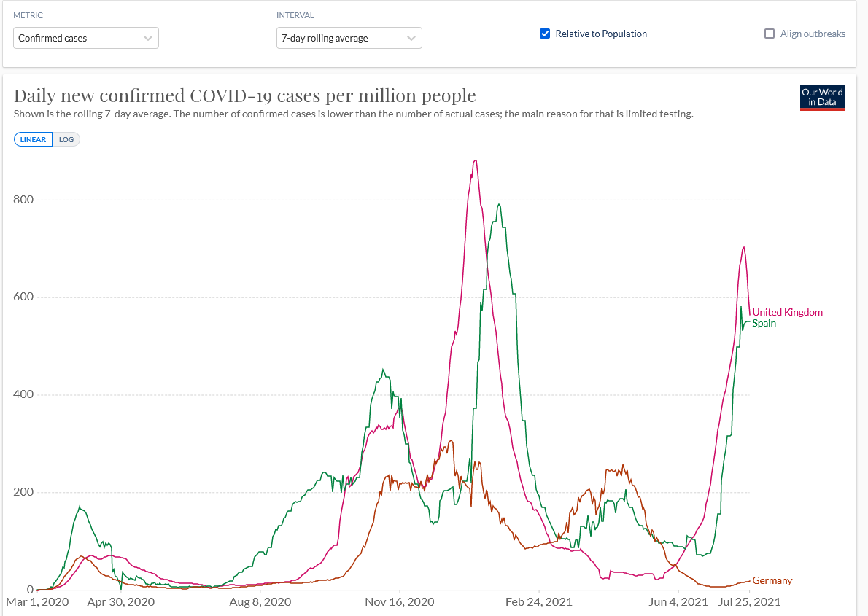Screen dimensions: 868x616
Task: Select the LINEAR scale option
Action: pyautogui.click(x=34, y=140)
